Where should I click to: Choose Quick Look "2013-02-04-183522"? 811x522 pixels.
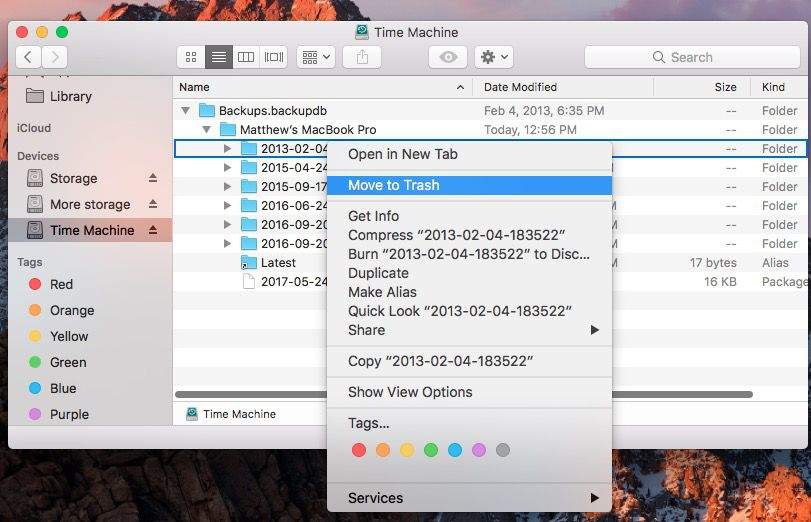tap(470, 311)
